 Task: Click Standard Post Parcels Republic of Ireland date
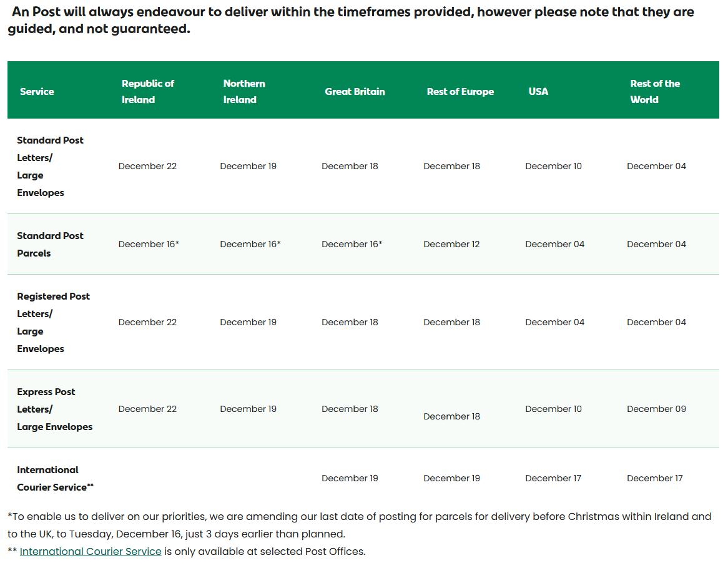pyautogui.click(x=149, y=245)
